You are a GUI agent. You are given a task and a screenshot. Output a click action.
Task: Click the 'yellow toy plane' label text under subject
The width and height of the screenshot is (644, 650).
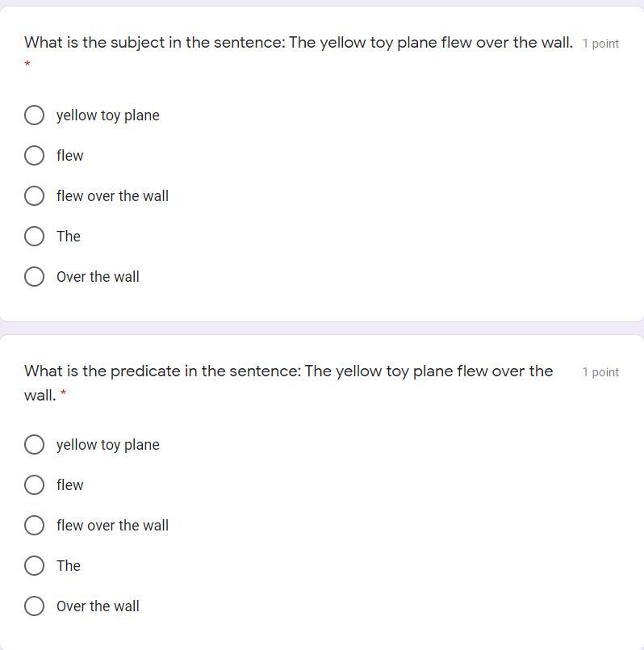(x=108, y=115)
